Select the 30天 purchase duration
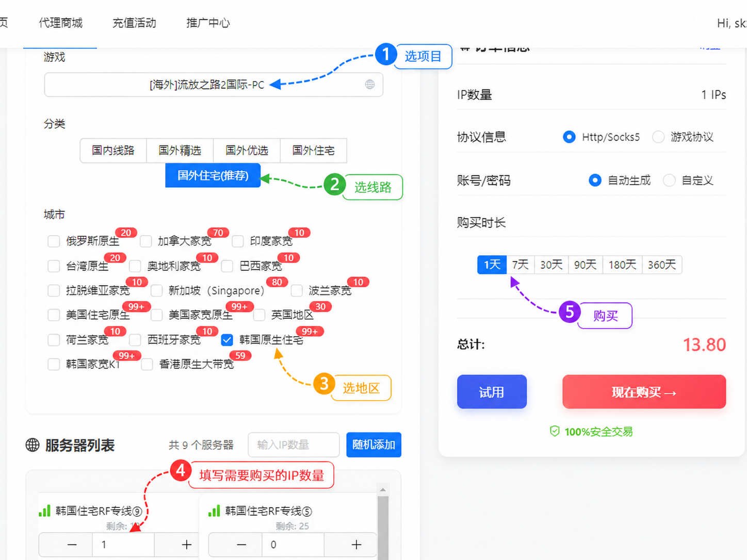Screen dimensions: 747x560 (551, 265)
